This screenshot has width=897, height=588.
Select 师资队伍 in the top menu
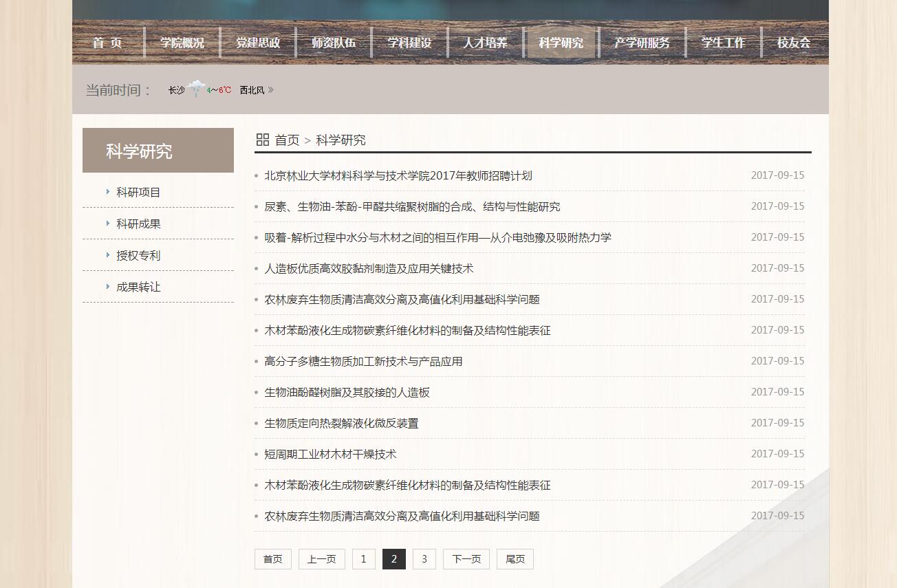[x=334, y=43]
